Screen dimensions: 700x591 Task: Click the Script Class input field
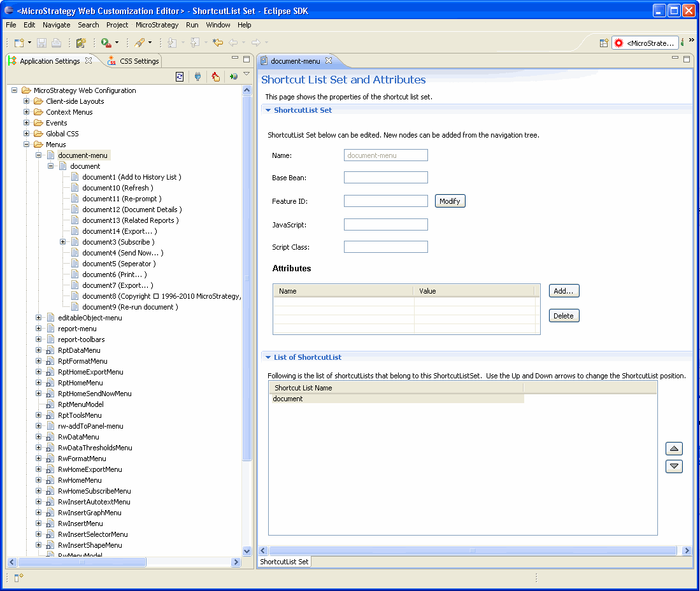pos(386,247)
